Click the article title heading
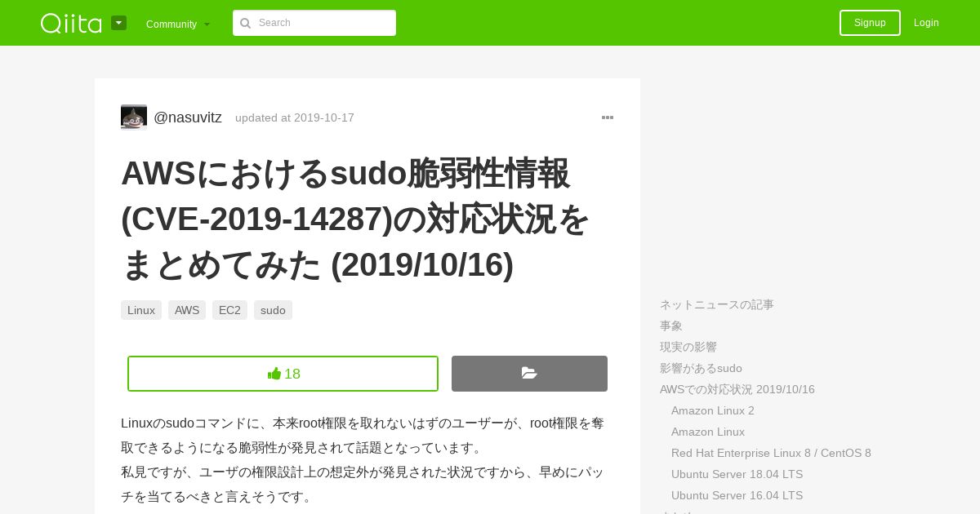This screenshot has width=980, height=514. click(x=356, y=219)
